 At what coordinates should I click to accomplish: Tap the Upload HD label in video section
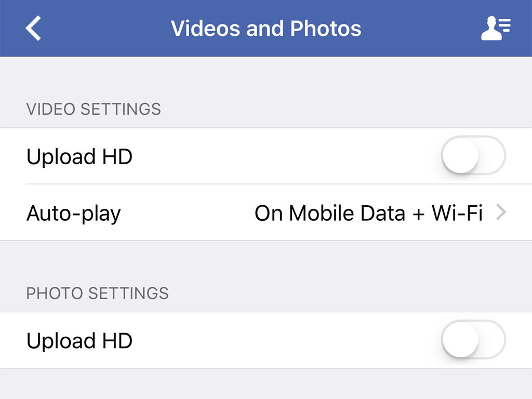[79, 157]
